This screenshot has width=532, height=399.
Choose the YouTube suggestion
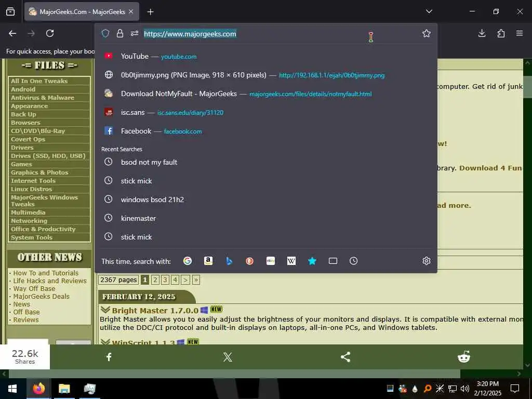(x=265, y=56)
